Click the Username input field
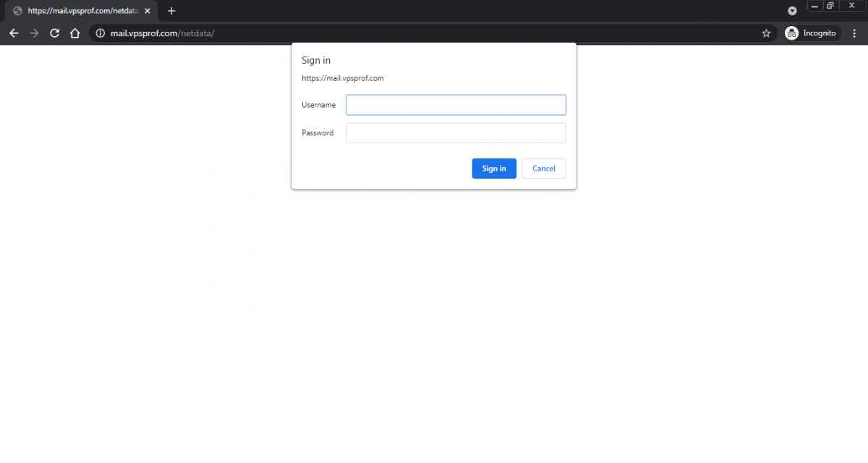868x463 pixels. (456, 105)
